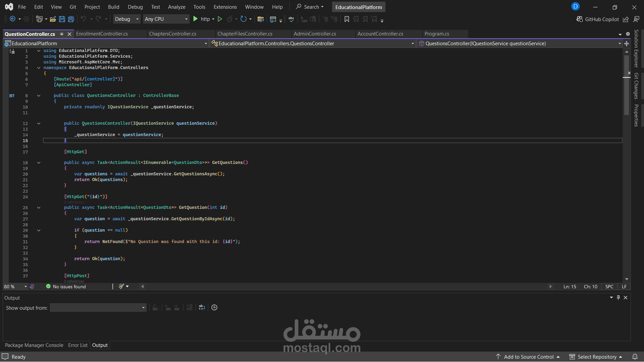Toggle auto-hide pin on Output panel
Image resolution: width=644 pixels, height=362 pixels.
point(618,298)
